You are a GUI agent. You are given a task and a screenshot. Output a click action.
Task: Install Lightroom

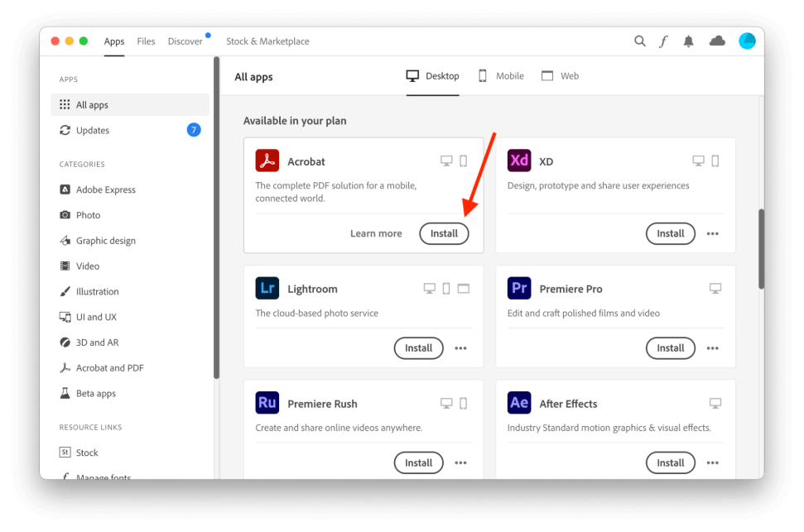(418, 348)
